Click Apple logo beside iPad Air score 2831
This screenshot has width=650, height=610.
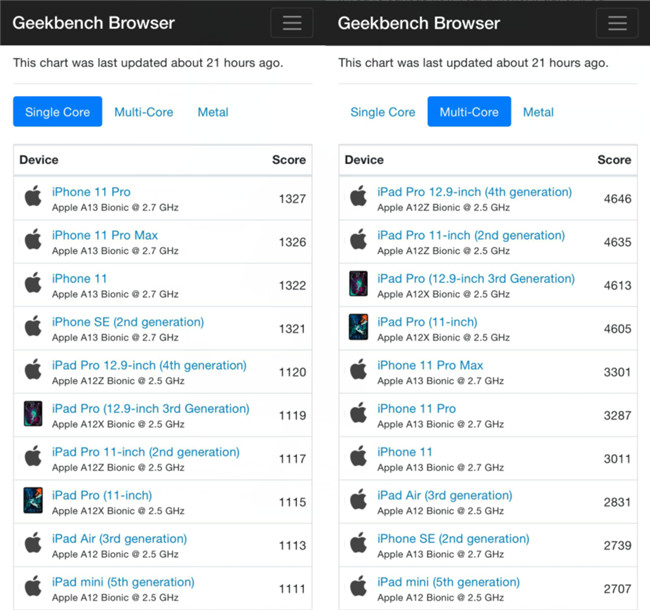click(x=359, y=499)
